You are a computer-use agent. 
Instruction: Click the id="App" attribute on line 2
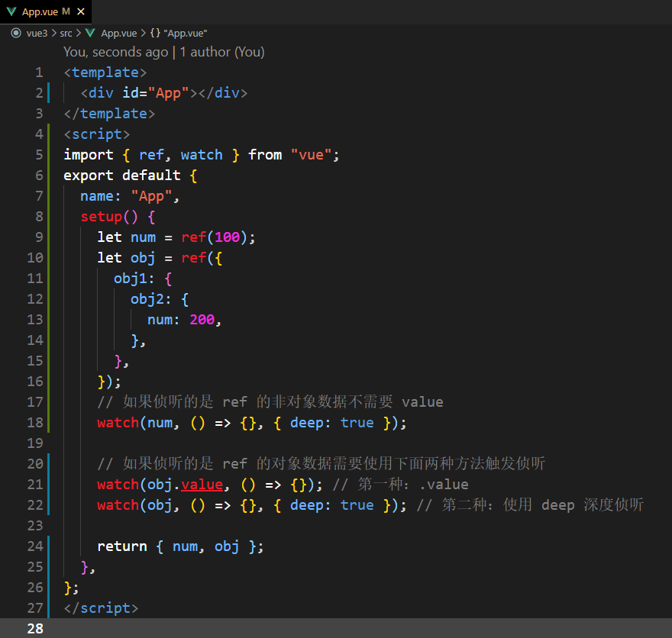click(x=156, y=93)
